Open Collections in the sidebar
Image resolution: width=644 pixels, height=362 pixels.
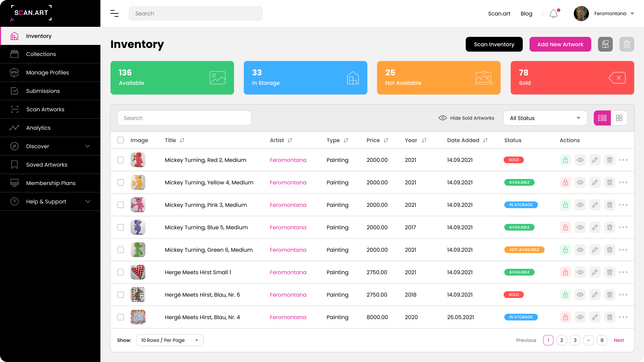[41, 54]
